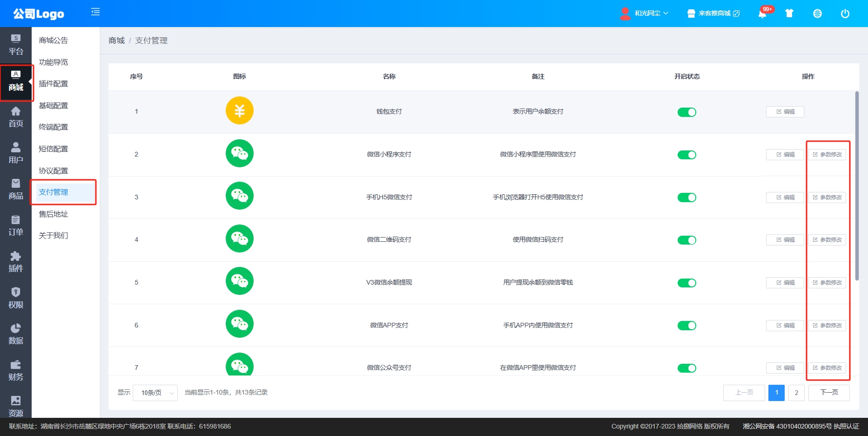Image resolution: width=868 pixels, height=436 pixels.
Task: Open the 10条/页 page size dropdown
Action: tap(155, 393)
